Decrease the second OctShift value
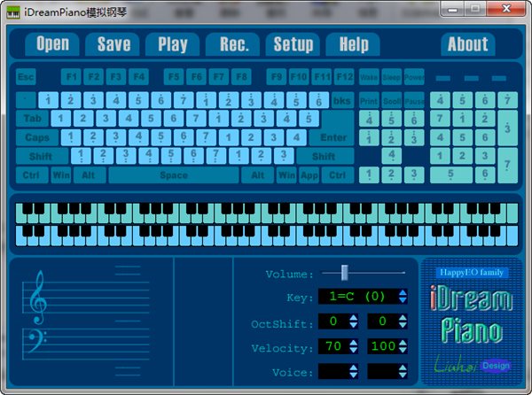532x395 pixels. 403,325
